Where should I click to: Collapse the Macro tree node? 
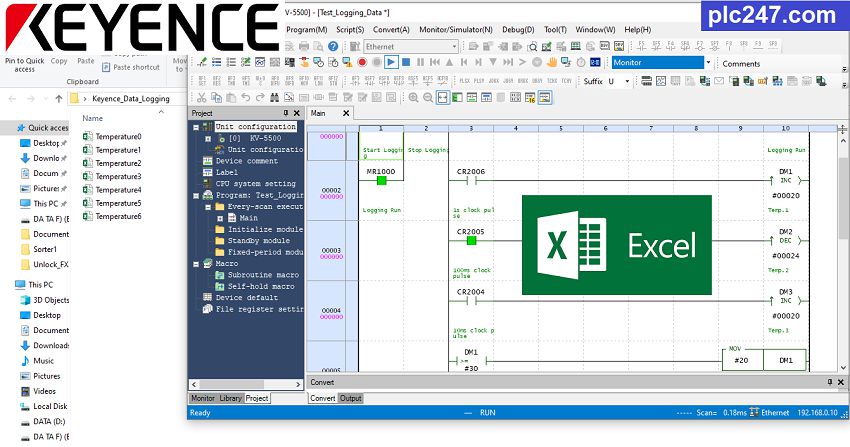pos(196,264)
